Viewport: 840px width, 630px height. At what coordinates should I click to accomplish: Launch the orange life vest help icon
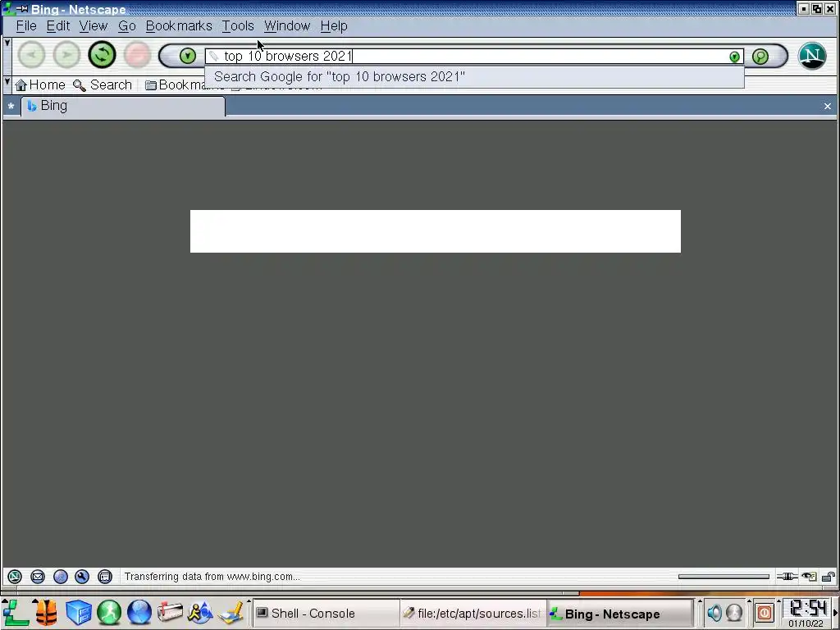point(47,614)
